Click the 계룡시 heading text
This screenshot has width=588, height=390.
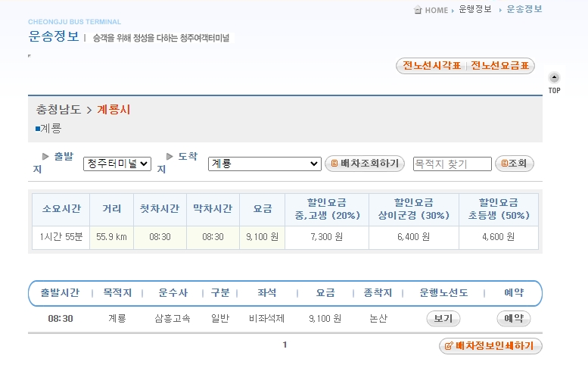(114, 110)
